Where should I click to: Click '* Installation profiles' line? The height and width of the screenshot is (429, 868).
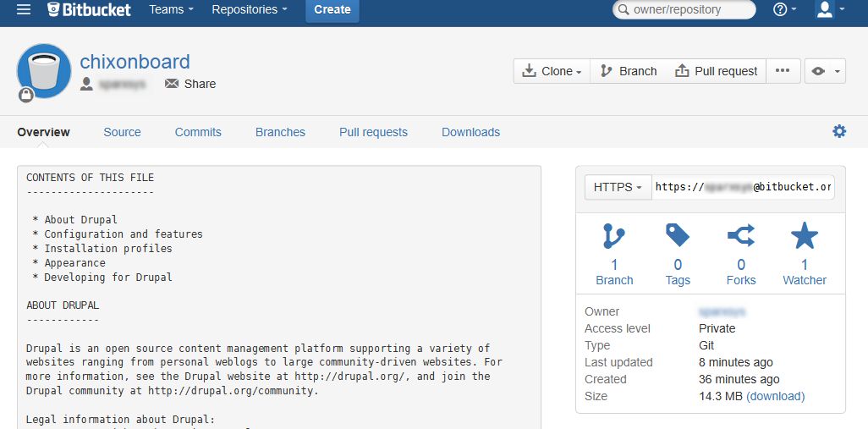(102, 249)
